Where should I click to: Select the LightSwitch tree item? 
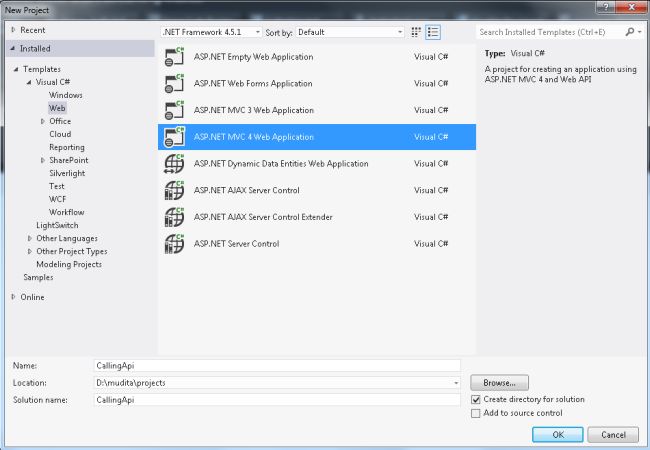[x=57, y=225]
